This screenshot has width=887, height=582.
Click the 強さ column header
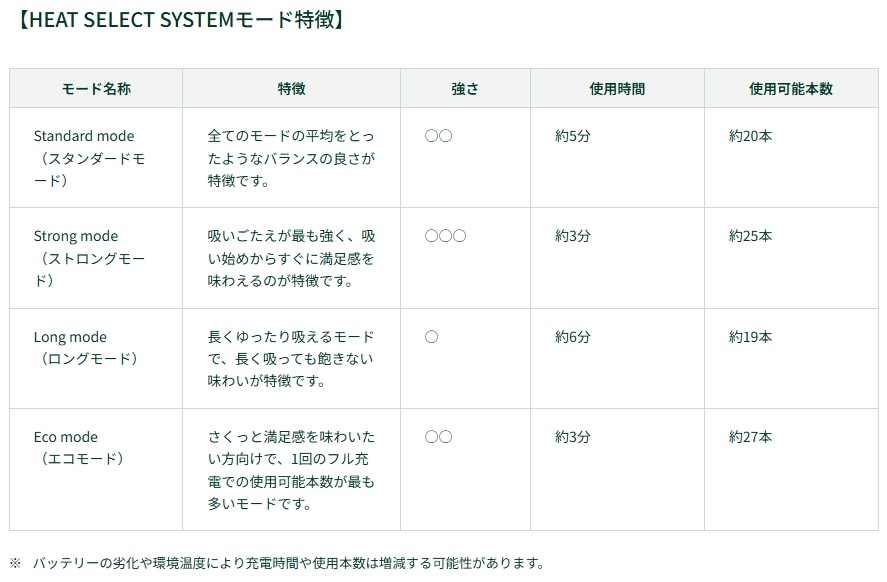coord(465,89)
